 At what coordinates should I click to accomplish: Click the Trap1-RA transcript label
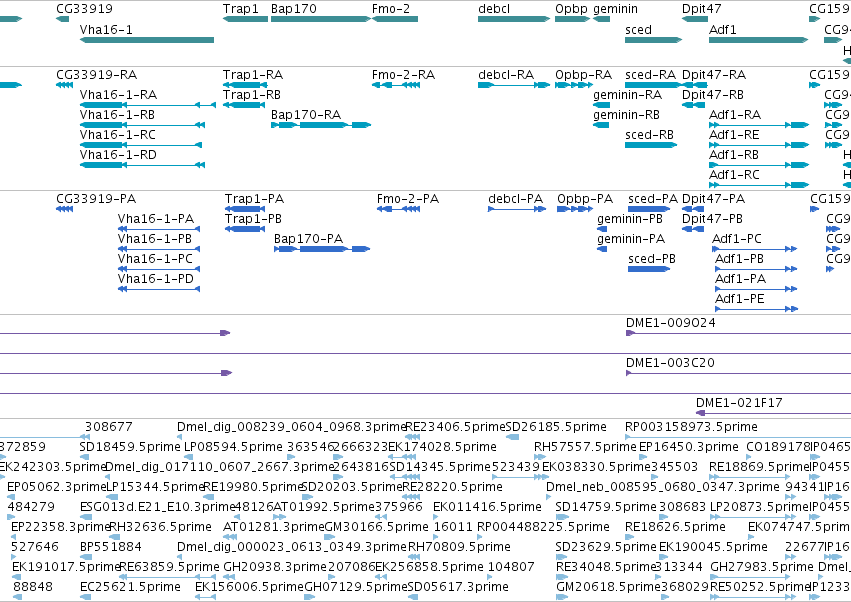click(x=253, y=74)
